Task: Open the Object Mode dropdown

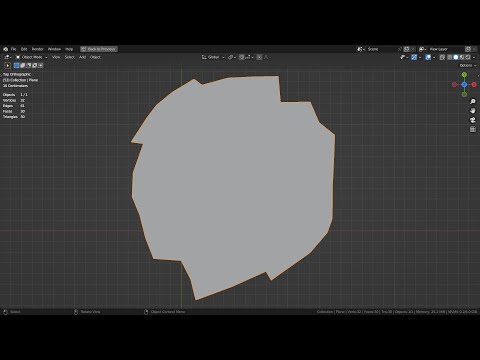Action: point(32,57)
